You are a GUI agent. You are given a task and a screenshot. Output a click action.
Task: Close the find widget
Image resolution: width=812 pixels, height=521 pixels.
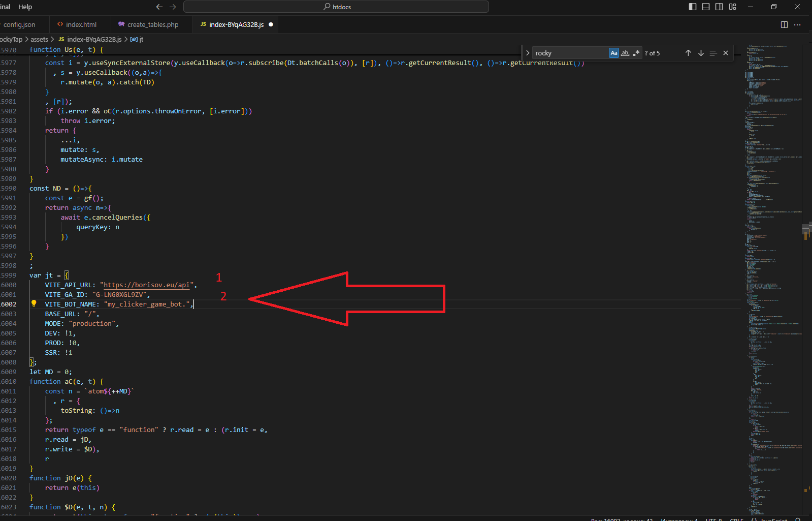(726, 53)
